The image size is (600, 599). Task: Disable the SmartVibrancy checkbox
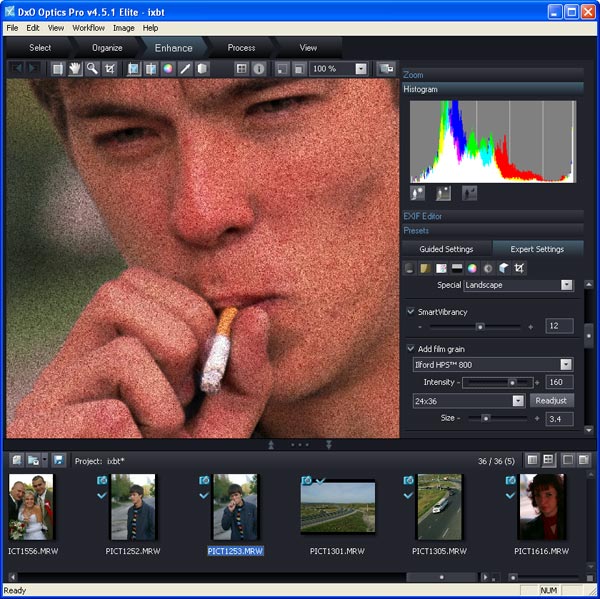pyautogui.click(x=411, y=311)
